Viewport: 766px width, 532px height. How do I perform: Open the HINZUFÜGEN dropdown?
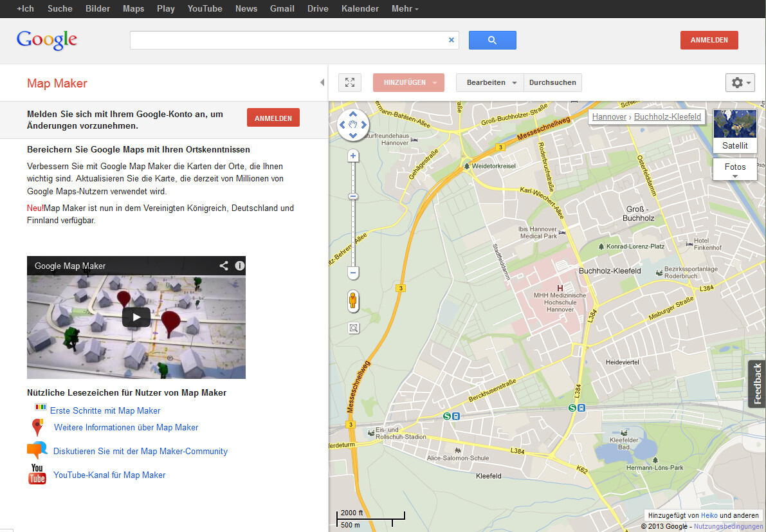coord(408,82)
